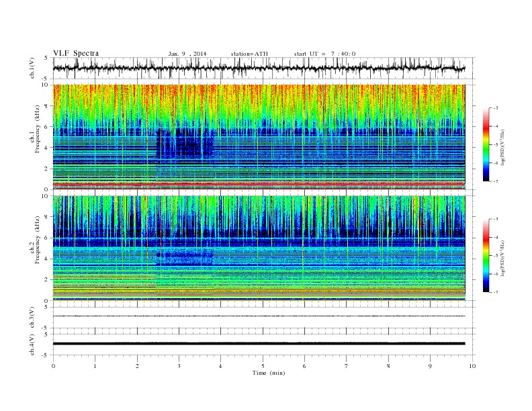The height and width of the screenshot is (411, 532).
Task: Click time axis tick label "8"
Action: coord(388,366)
